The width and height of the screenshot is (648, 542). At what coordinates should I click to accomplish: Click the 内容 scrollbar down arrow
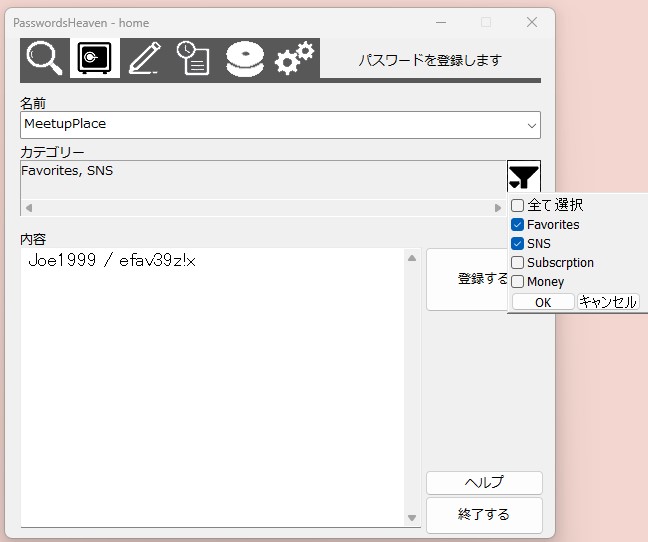[412, 518]
